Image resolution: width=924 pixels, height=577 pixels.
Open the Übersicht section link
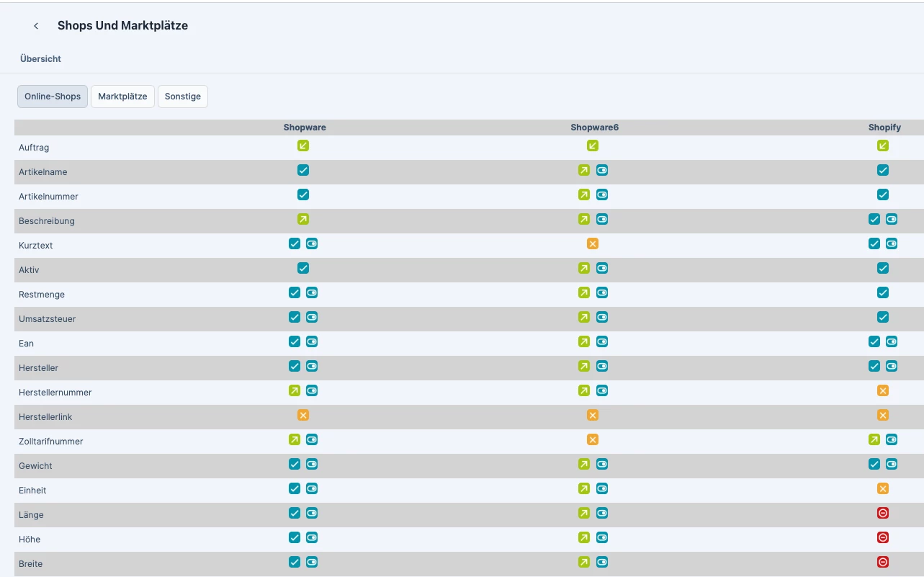[40, 59]
